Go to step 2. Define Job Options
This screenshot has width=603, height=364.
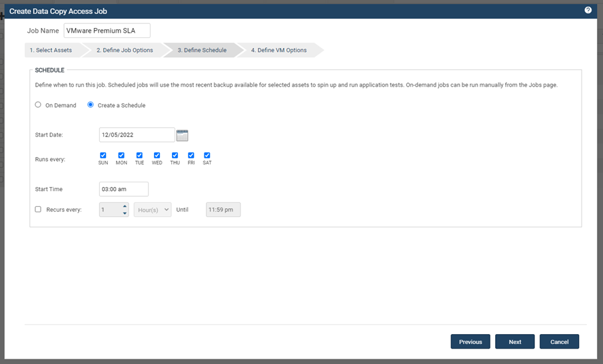[125, 50]
